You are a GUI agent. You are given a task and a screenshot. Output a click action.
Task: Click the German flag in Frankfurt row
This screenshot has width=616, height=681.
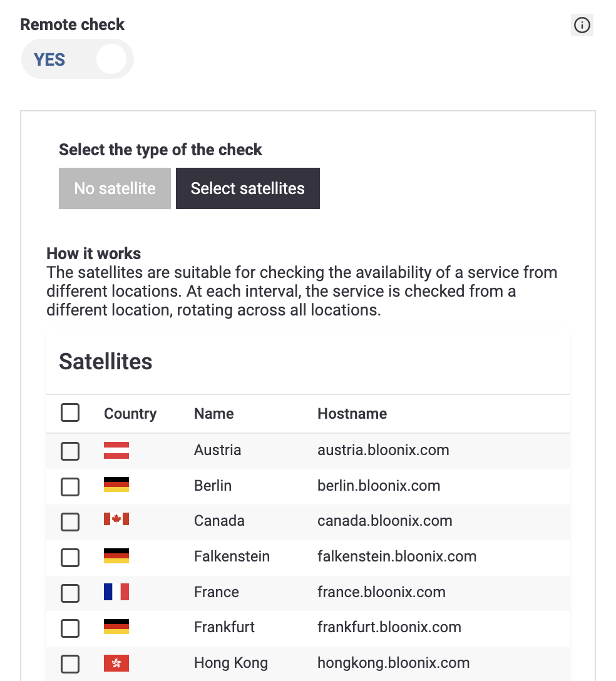coord(116,627)
